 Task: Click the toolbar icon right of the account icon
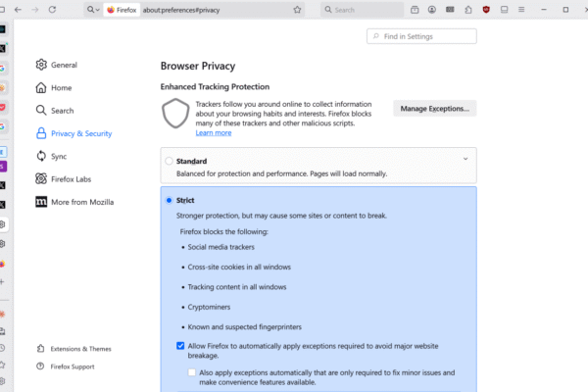point(450,10)
